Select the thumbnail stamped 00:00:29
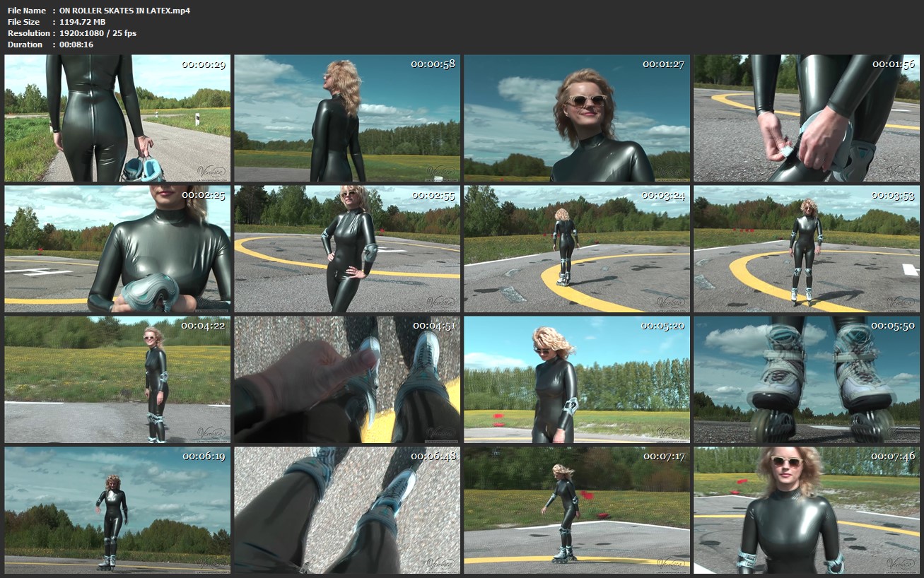This screenshot has height=578, width=924. pos(117,118)
